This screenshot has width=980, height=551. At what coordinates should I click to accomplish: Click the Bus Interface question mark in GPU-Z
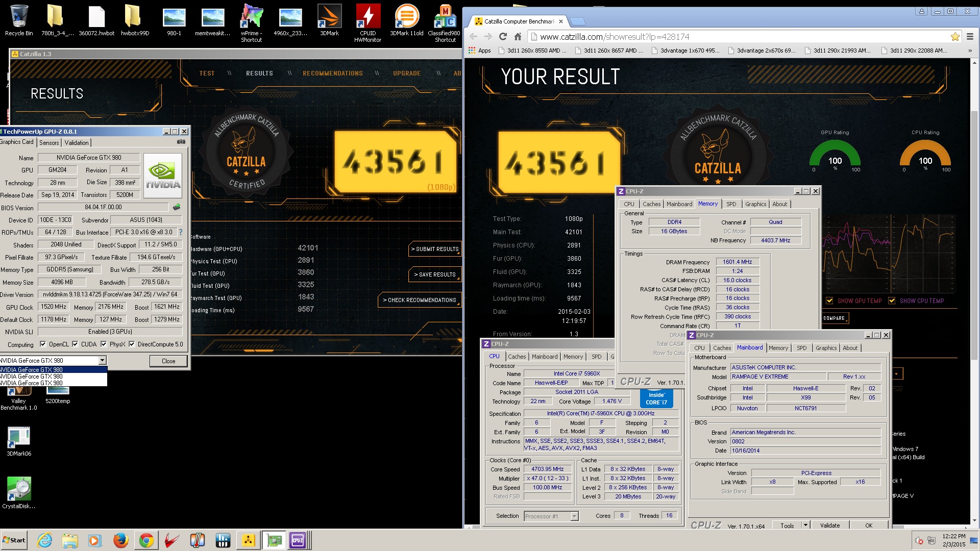(180, 232)
